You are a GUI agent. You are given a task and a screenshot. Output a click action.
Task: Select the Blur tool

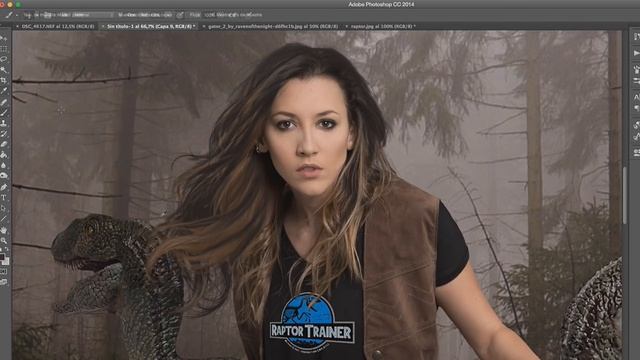pyautogui.click(x=4, y=166)
